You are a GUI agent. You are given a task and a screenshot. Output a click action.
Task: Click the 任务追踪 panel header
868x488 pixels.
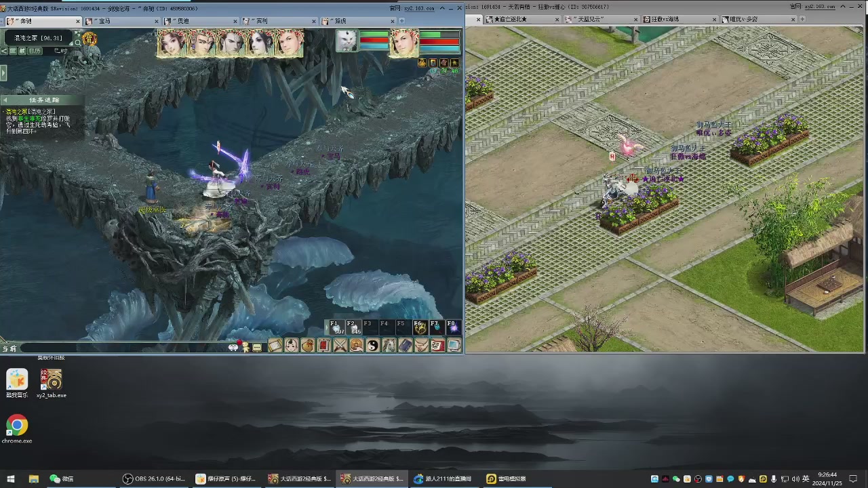click(x=44, y=100)
